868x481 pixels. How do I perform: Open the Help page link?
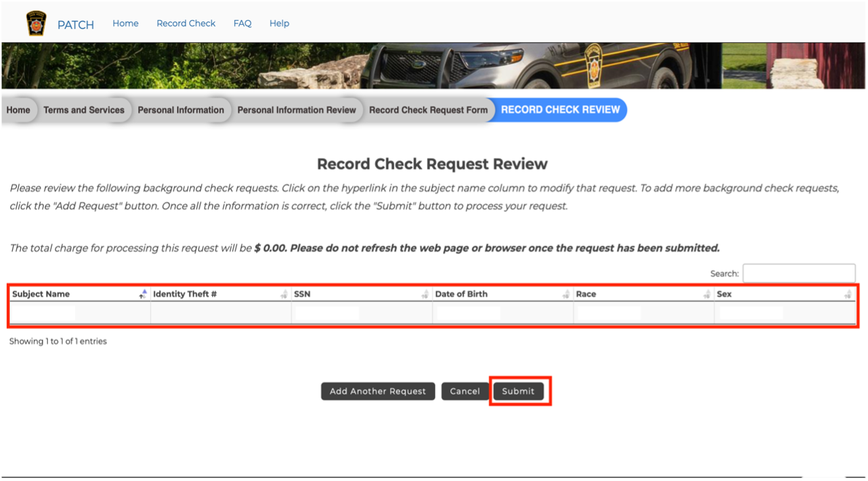279,24
